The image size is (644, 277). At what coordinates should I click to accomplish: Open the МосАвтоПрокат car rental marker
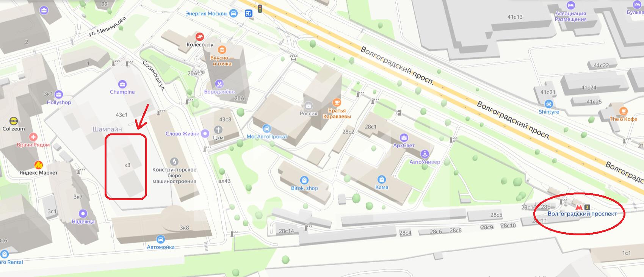point(267,128)
